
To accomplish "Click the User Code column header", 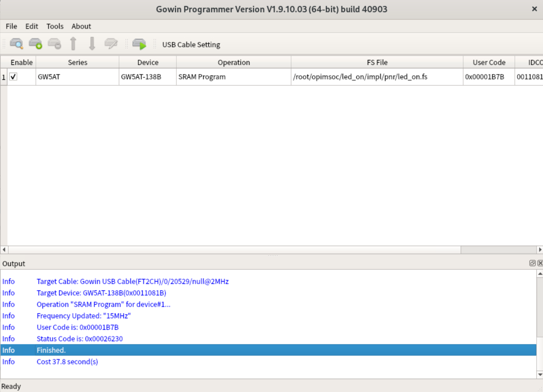I will pos(489,62).
